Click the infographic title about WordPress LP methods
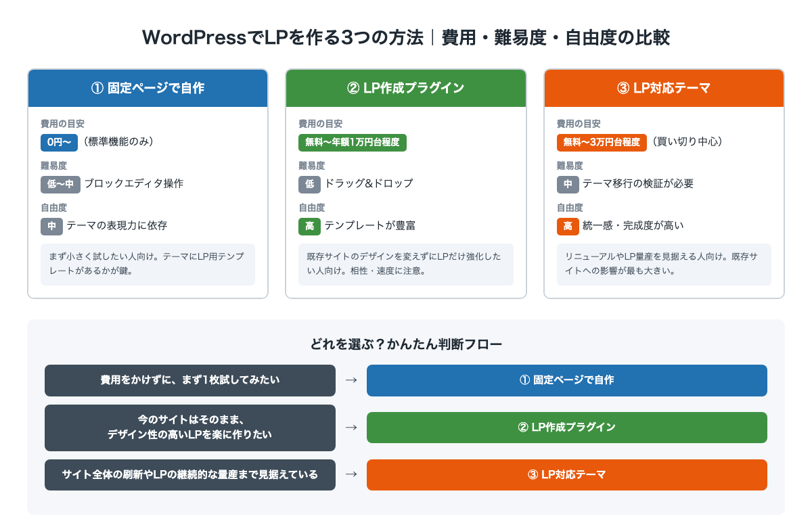The height and width of the screenshot is (525, 812). coord(406,37)
